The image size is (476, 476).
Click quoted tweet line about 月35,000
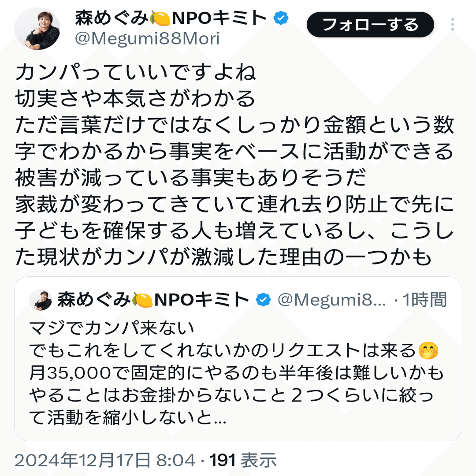[237, 373]
